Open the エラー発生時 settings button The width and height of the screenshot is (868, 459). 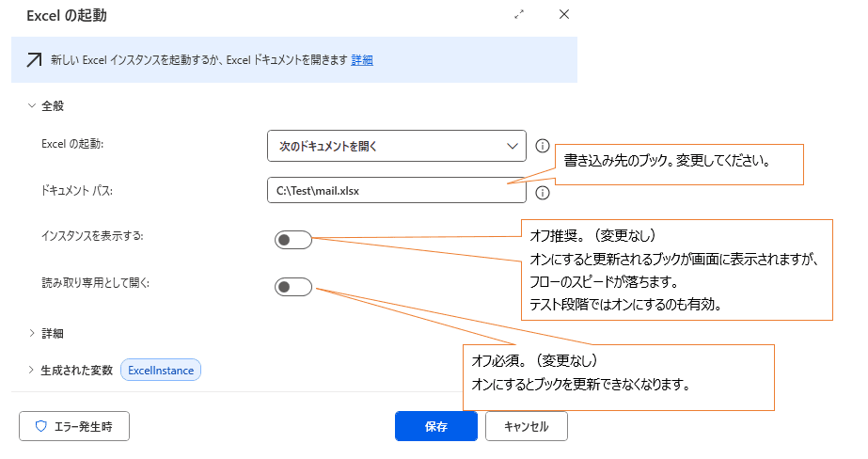point(74,426)
